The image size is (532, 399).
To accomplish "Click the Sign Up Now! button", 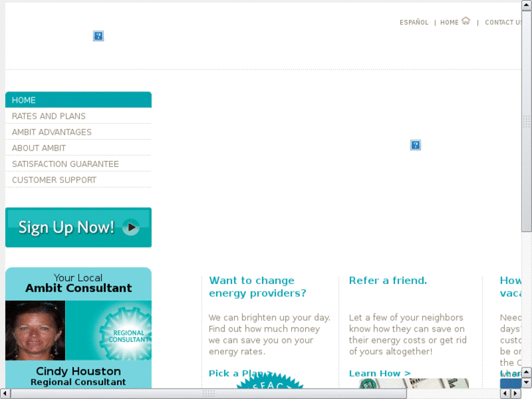I will point(78,228).
